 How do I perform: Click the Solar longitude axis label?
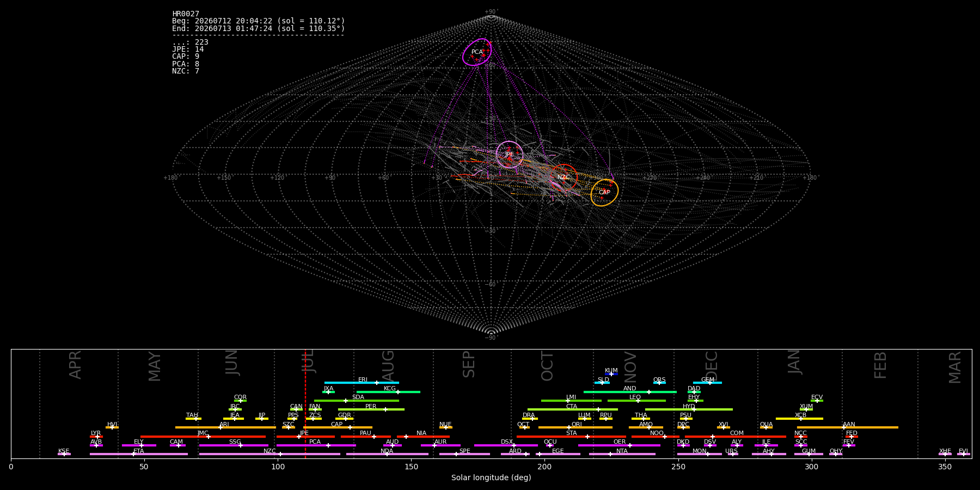[x=491, y=478]
